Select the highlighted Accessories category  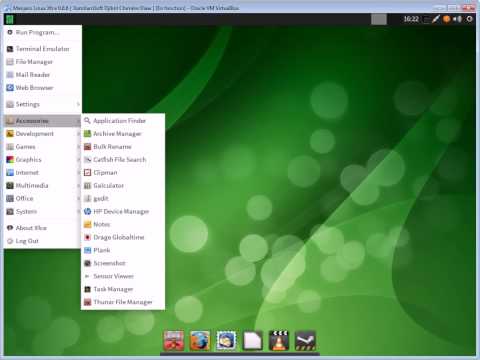tap(43, 121)
